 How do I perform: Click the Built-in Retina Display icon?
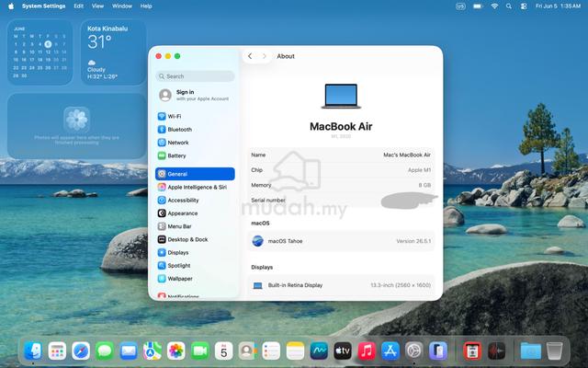pos(257,285)
